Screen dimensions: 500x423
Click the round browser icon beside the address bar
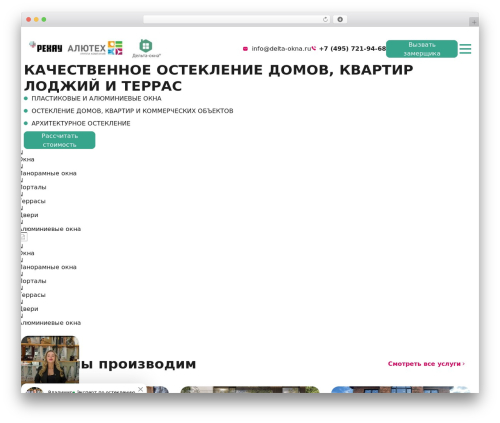point(340,19)
